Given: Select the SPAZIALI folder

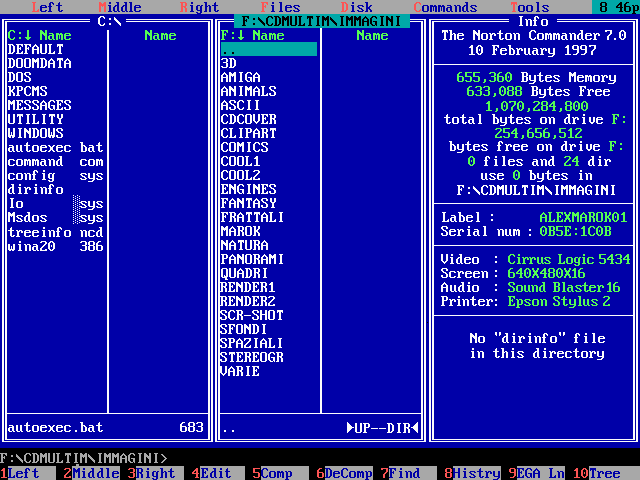Looking at the screenshot, I should [252, 343].
